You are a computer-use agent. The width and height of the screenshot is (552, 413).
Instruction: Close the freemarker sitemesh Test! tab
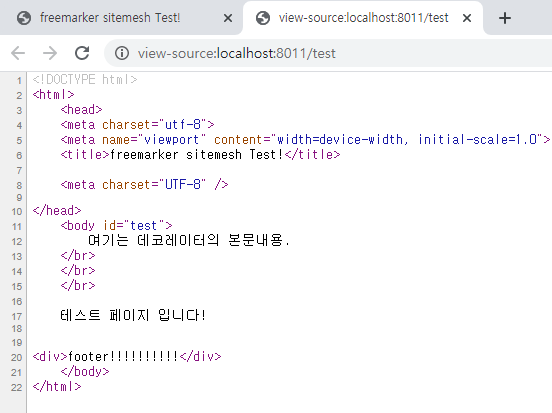(x=228, y=18)
